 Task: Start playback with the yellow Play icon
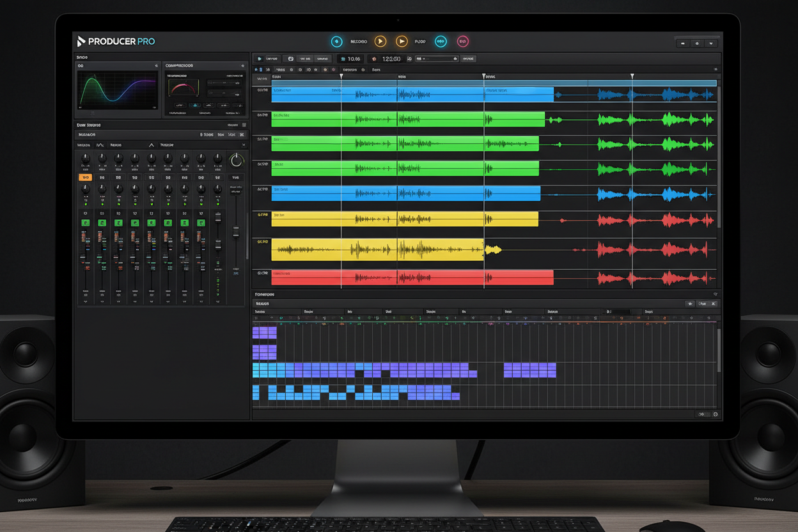coord(380,42)
